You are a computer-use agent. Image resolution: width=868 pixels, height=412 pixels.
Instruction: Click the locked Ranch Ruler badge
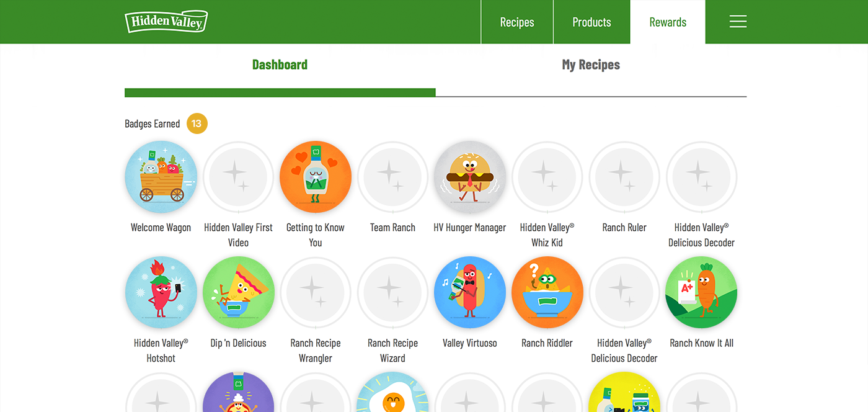pos(624,177)
